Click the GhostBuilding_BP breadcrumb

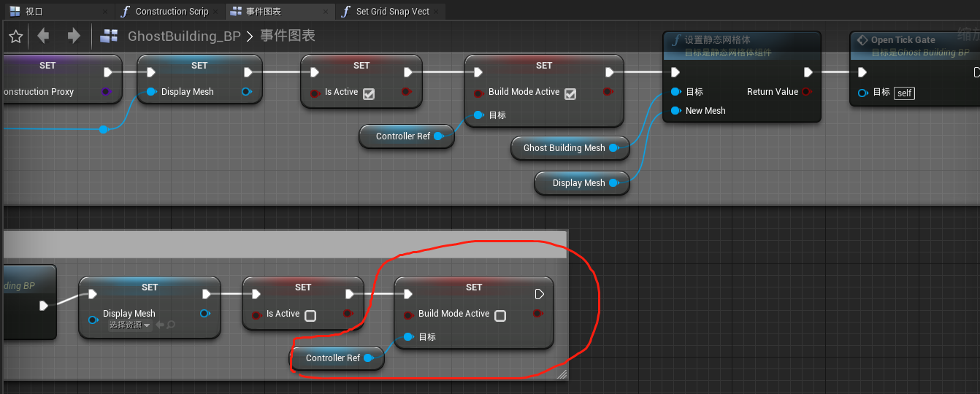coord(184,36)
